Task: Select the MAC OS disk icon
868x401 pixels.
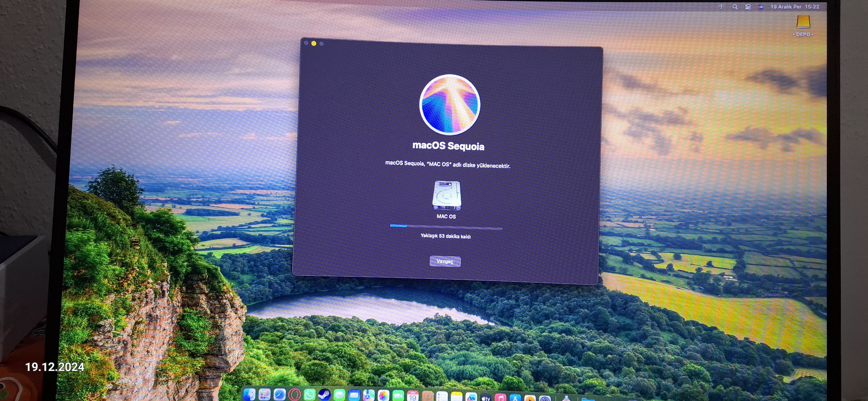Action: point(447,196)
